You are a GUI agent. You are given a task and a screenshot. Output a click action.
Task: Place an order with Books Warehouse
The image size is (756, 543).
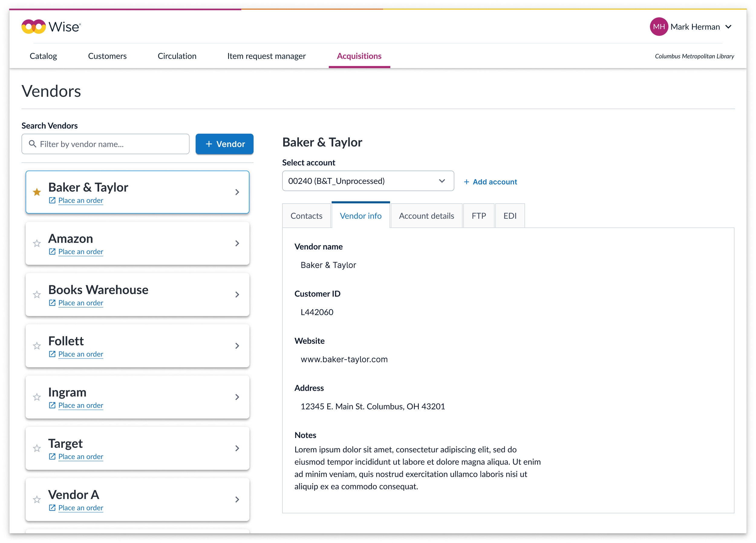click(81, 303)
